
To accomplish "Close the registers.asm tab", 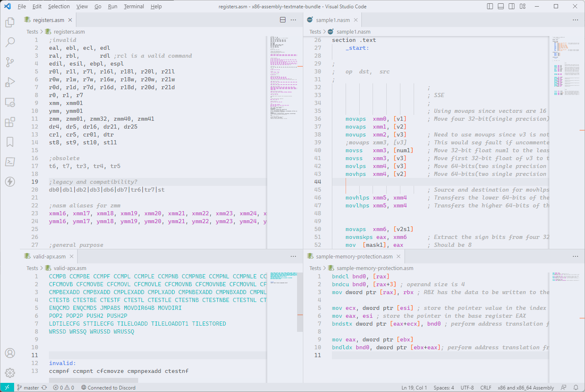I will tap(70, 20).
